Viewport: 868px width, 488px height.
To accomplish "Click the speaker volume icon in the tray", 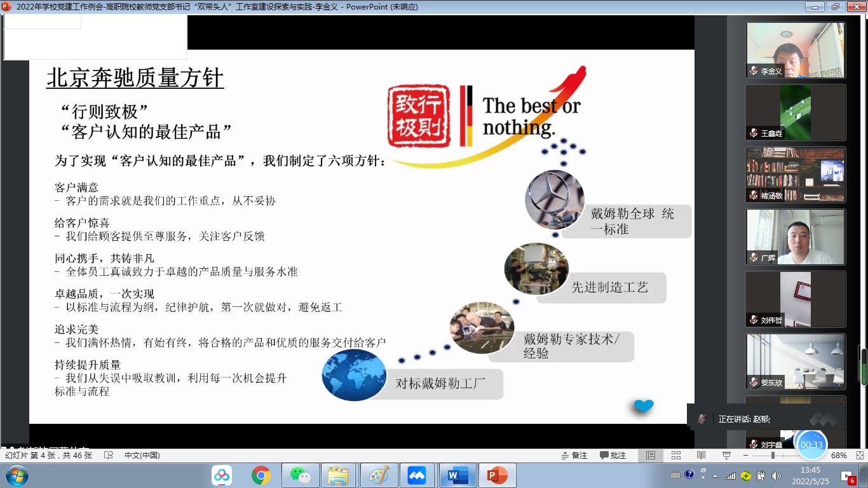I will 777,476.
